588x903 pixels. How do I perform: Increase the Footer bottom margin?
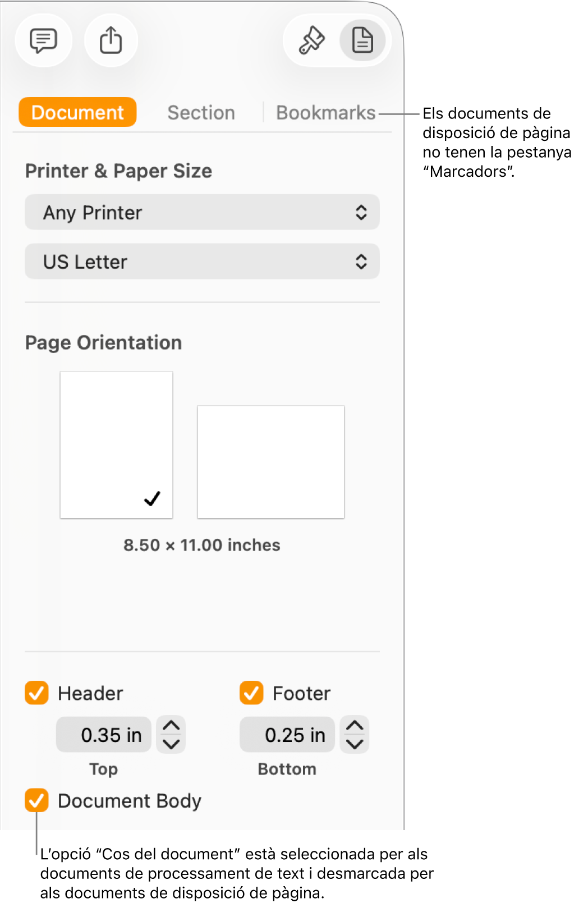pos(355,726)
